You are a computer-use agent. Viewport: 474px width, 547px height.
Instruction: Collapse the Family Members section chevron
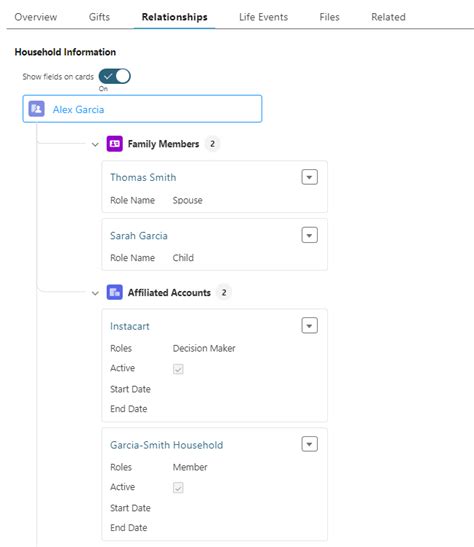coord(95,144)
